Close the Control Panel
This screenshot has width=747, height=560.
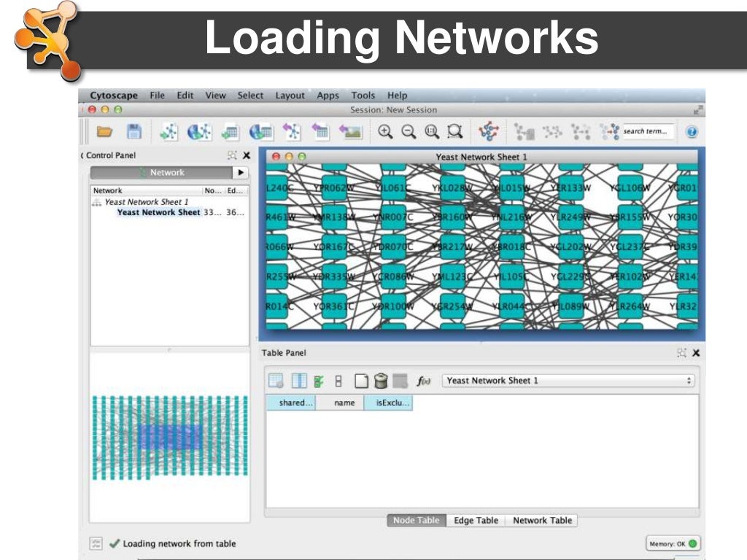(247, 155)
